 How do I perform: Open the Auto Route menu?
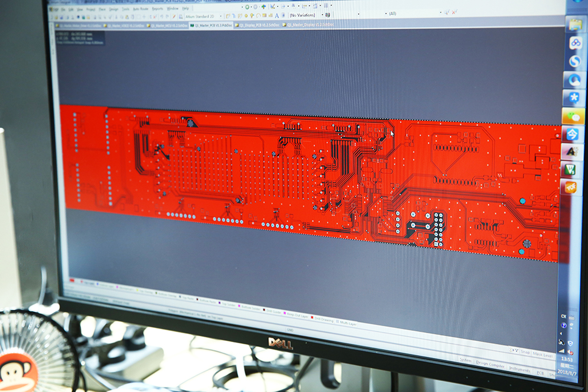pyautogui.click(x=141, y=9)
